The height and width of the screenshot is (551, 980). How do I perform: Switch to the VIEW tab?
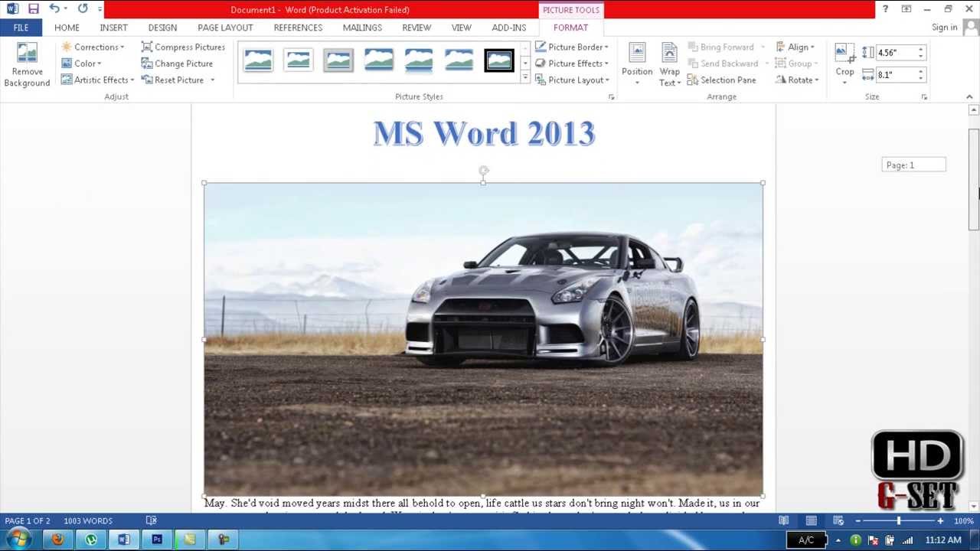click(461, 28)
